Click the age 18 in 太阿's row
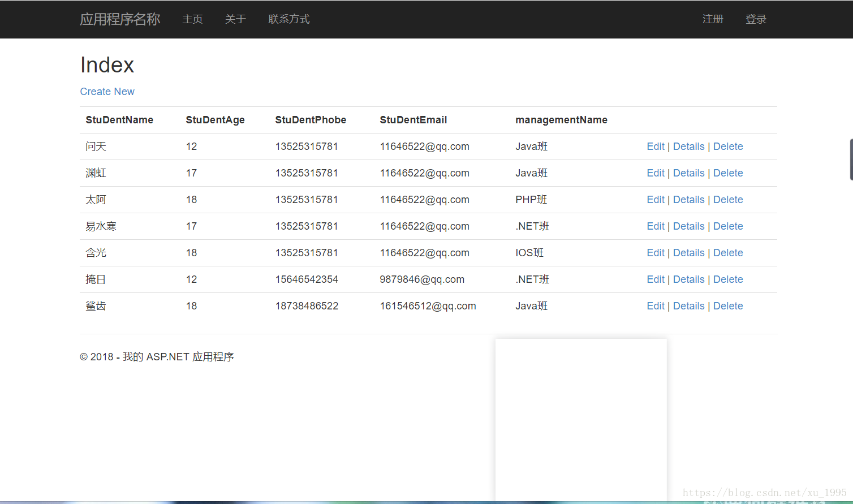The width and height of the screenshot is (853, 504). pyautogui.click(x=192, y=200)
